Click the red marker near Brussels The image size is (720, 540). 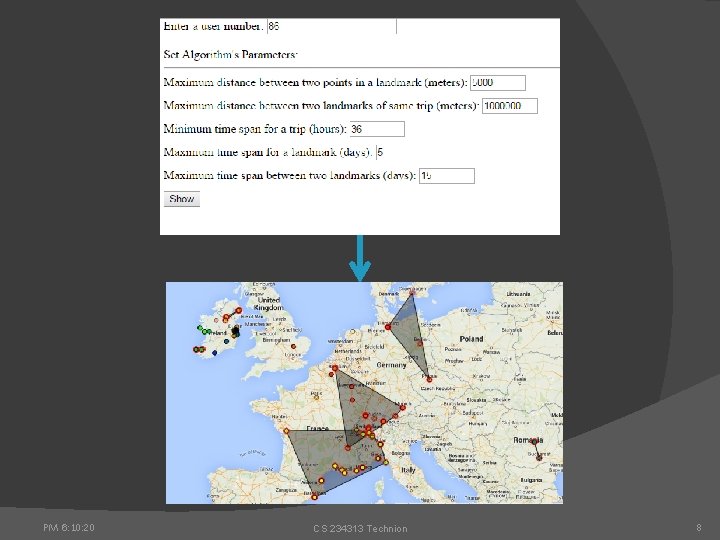click(335, 368)
